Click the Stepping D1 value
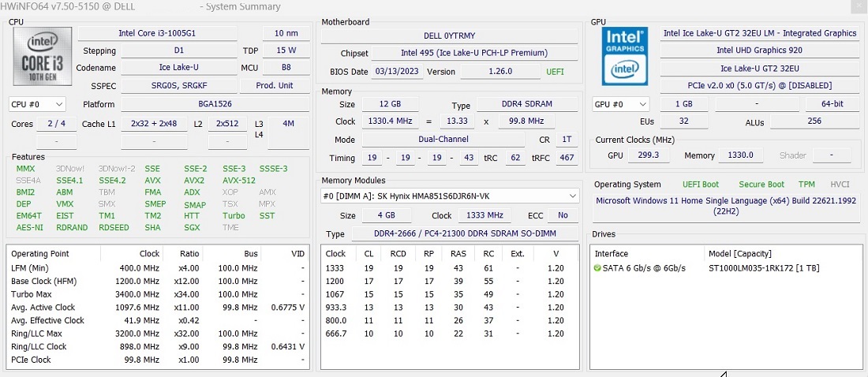 179,50
